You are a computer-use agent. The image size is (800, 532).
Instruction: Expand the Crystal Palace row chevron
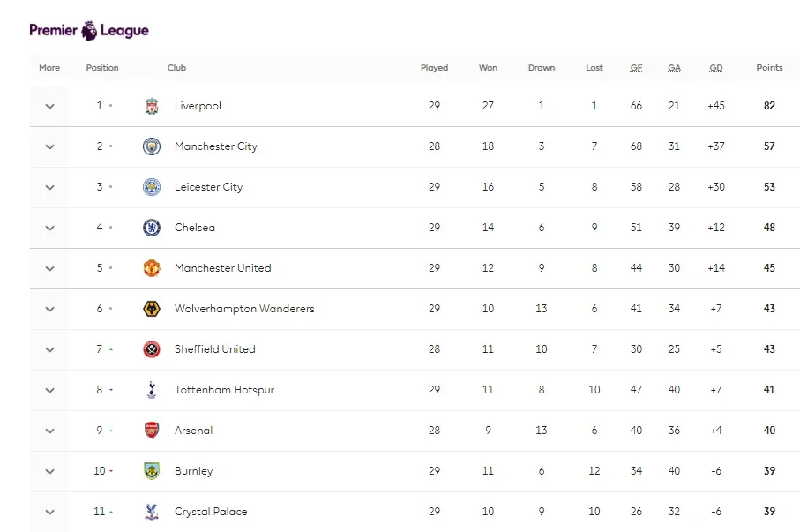click(x=49, y=512)
